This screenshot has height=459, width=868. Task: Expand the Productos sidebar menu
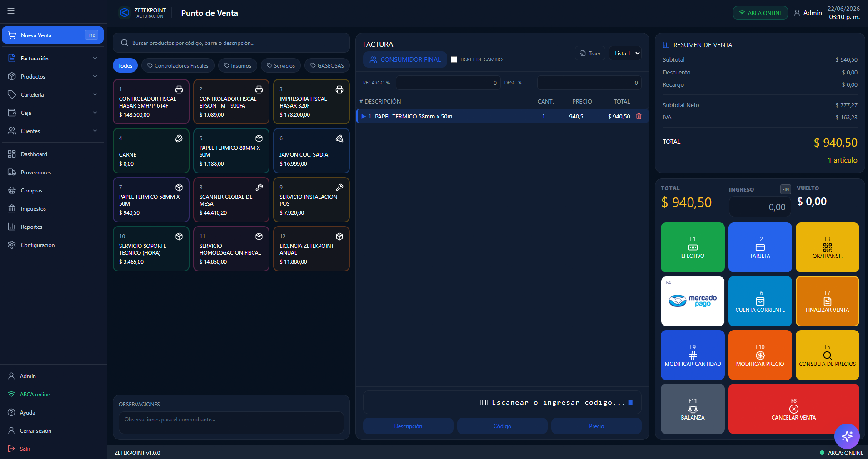point(54,77)
